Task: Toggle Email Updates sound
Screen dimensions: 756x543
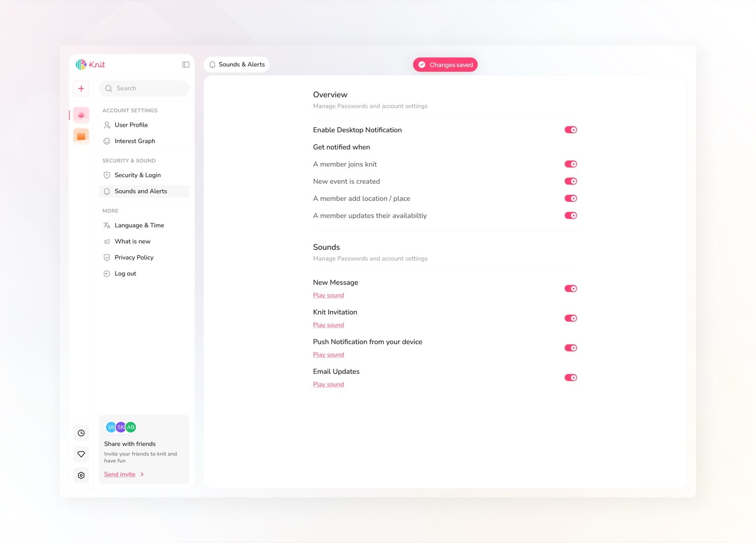Action: click(x=571, y=378)
